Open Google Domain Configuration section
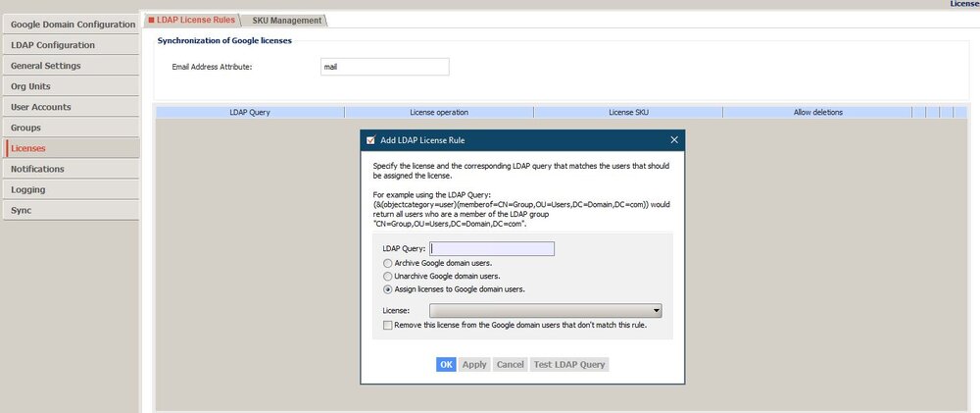This screenshot has height=413, width=980. (x=70, y=25)
